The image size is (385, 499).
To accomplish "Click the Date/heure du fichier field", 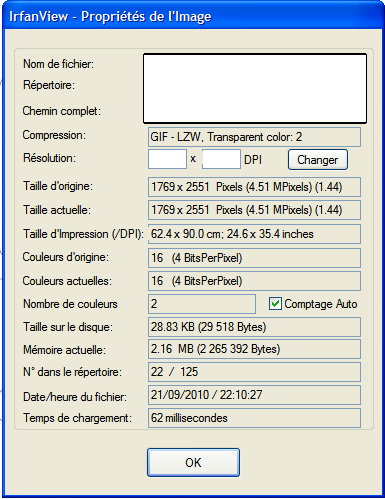I will tap(254, 395).
